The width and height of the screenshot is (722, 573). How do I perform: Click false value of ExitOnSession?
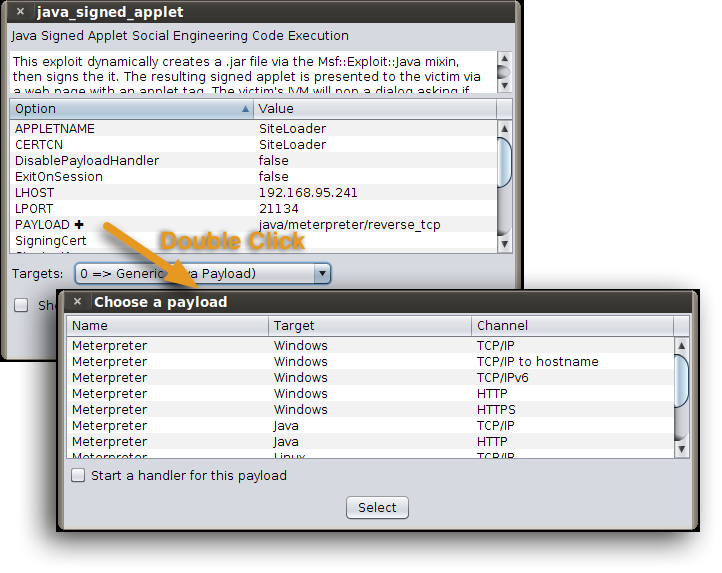pyautogui.click(x=274, y=177)
